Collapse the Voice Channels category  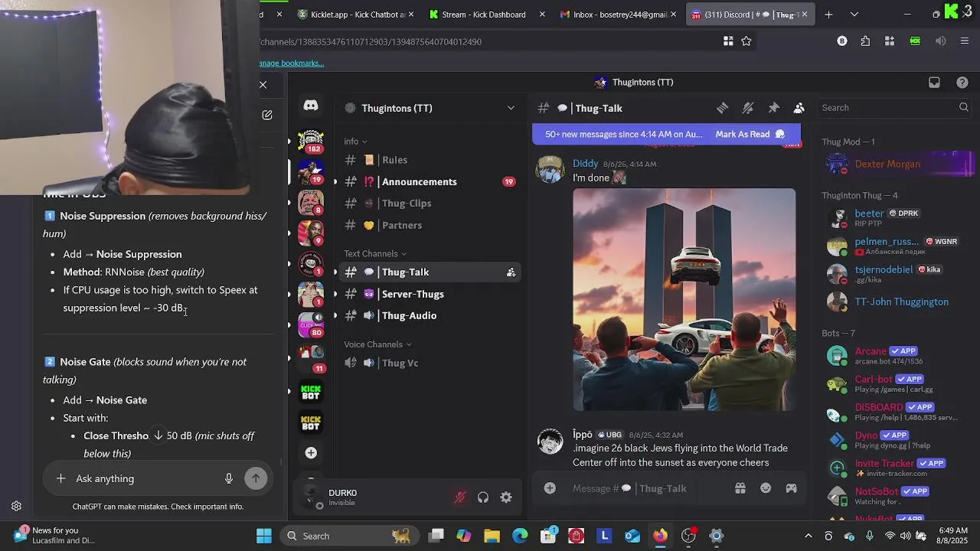377,344
